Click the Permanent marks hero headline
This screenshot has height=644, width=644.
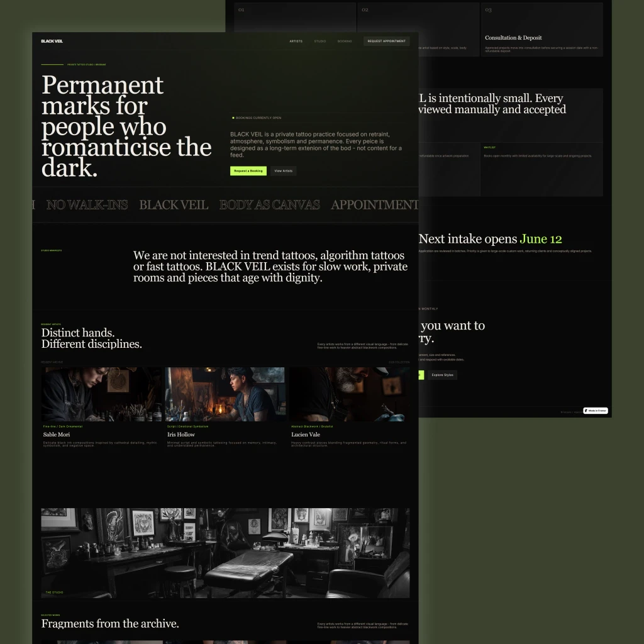(x=126, y=126)
